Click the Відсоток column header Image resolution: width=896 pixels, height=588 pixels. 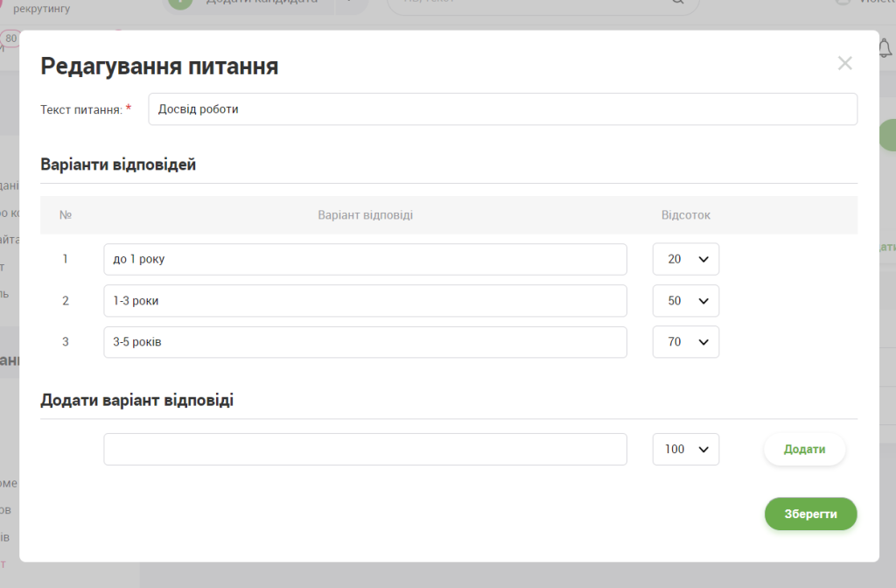click(686, 215)
